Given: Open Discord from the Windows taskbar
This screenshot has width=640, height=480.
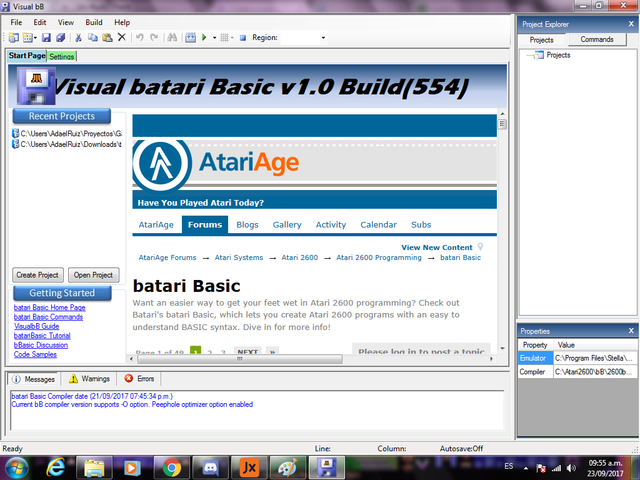Looking at the screenshot, I should pos(209,466).
